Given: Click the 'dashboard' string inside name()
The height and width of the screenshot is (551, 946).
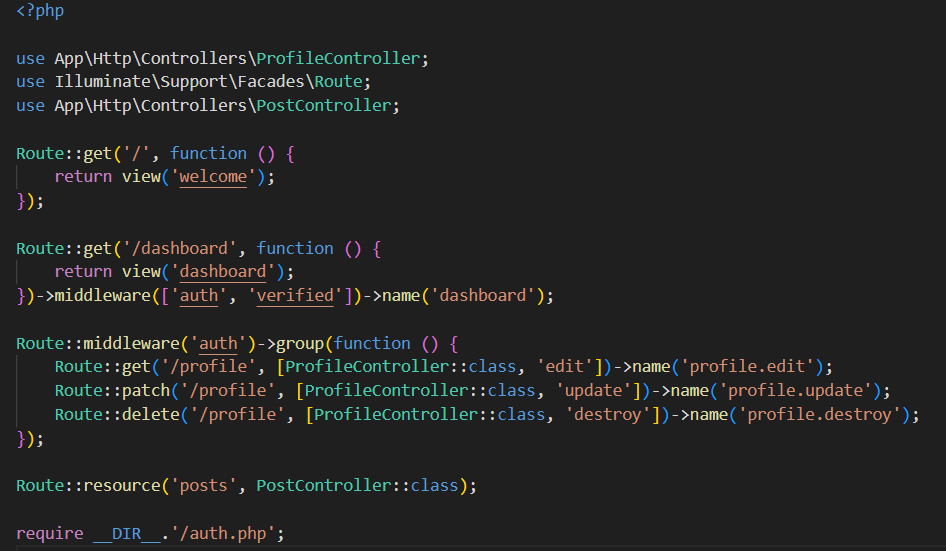Looking at the screenshot, I should coord(487,296).
